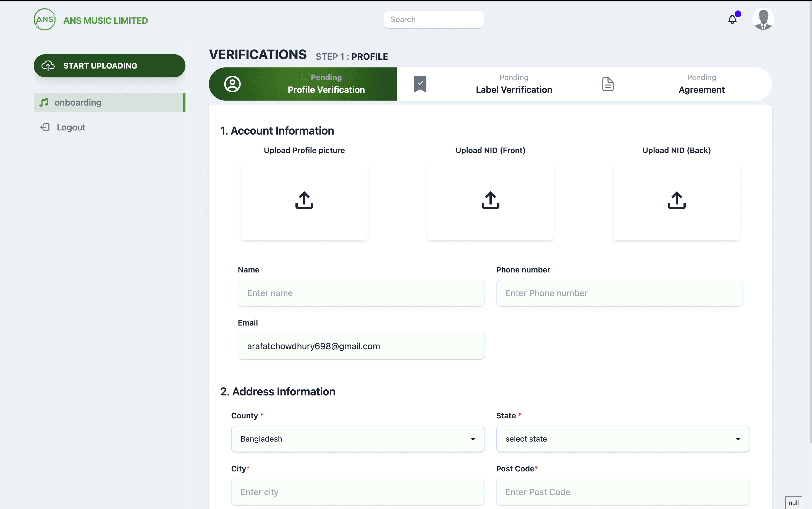Click the notification bell icon
This screenshot has height=509, width=812.
click(732, 20)
